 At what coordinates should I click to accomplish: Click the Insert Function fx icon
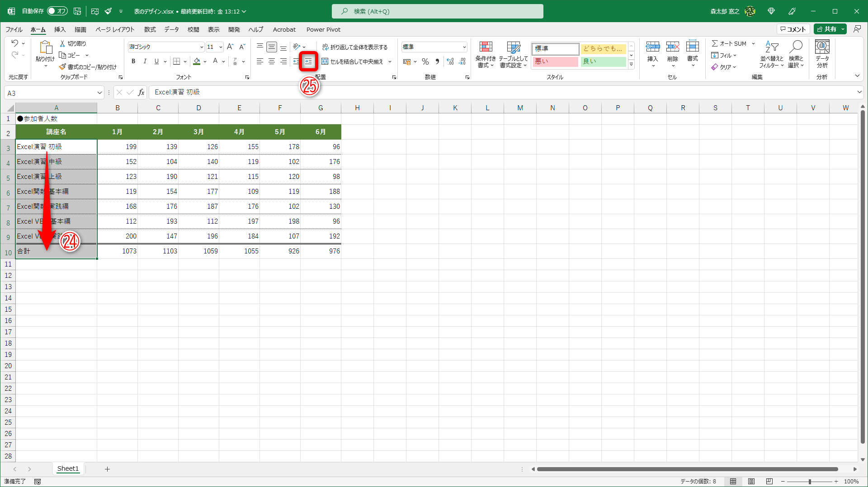coord(141,93)
